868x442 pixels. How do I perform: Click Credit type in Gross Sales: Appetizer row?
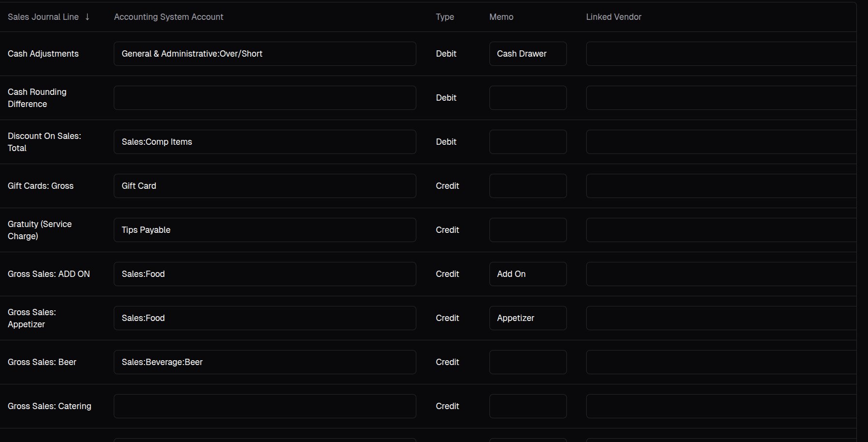pos(447,318)
